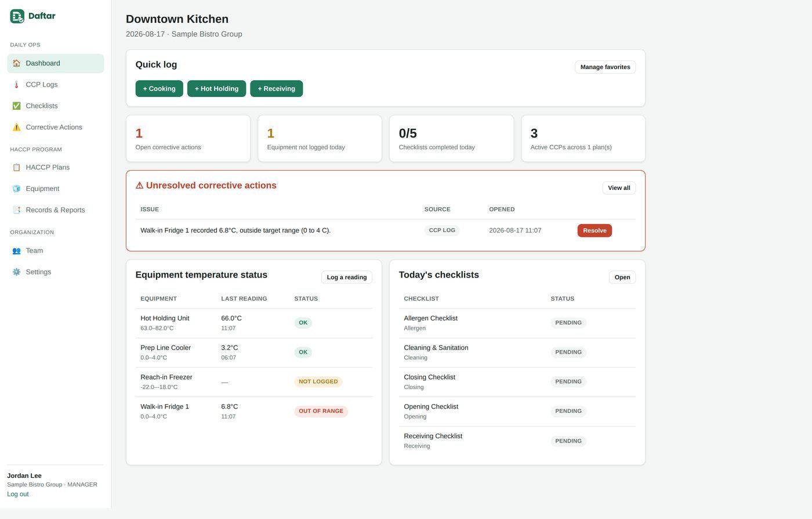Open Checklists completed today card
Screen dimensions: 812x519
click(x=451, y=139)
